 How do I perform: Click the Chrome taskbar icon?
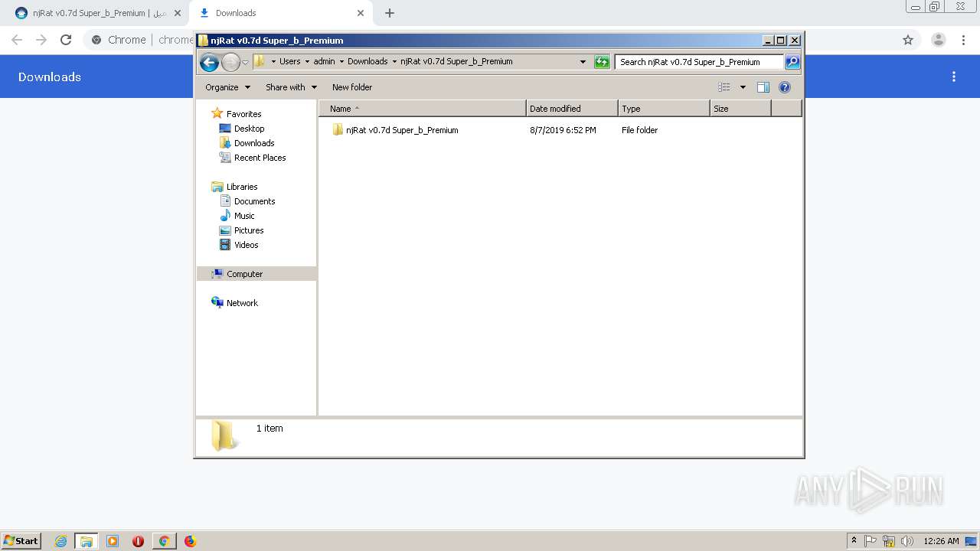[164, 541]
